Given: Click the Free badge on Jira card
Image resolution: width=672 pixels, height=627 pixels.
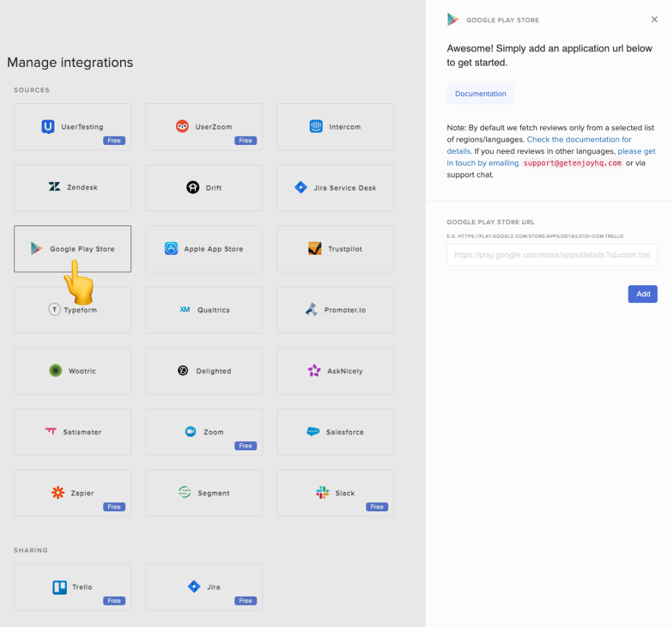Looking at the screenshot, I should [245, 600].
